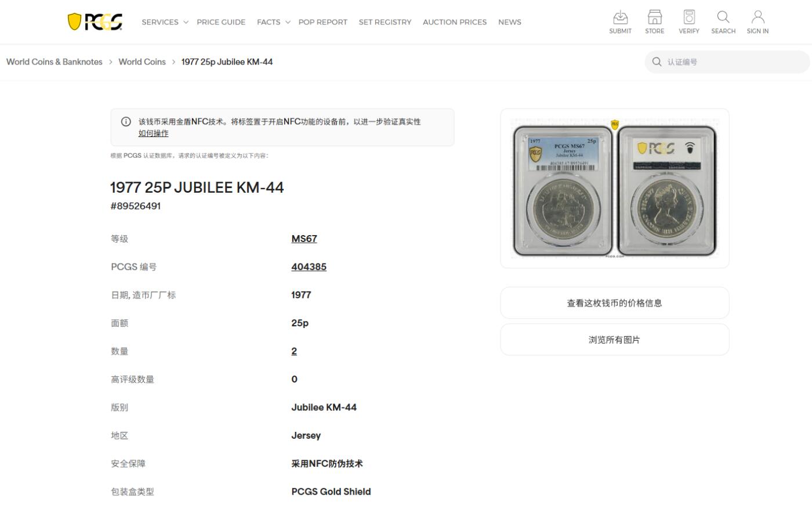Open the MS67 grade link
The height and width of the screenshot is (523, 812).
304,239
